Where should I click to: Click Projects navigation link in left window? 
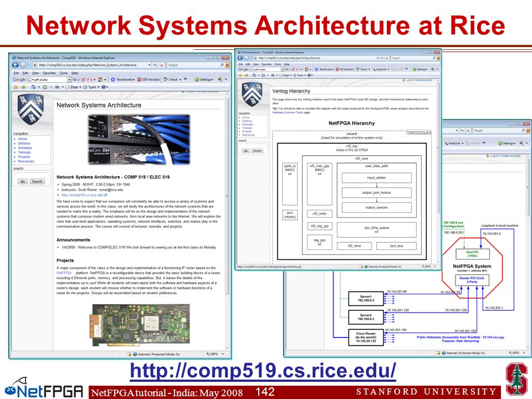(x=24, y=157)
